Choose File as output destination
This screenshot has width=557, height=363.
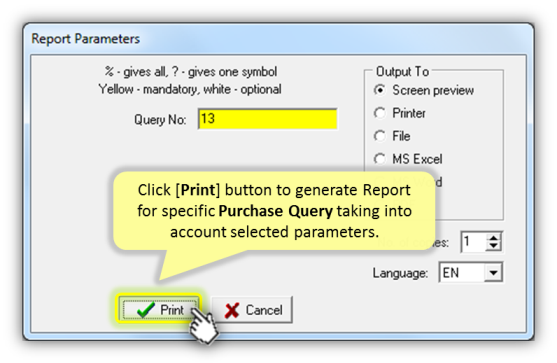[x=380, y=136]
